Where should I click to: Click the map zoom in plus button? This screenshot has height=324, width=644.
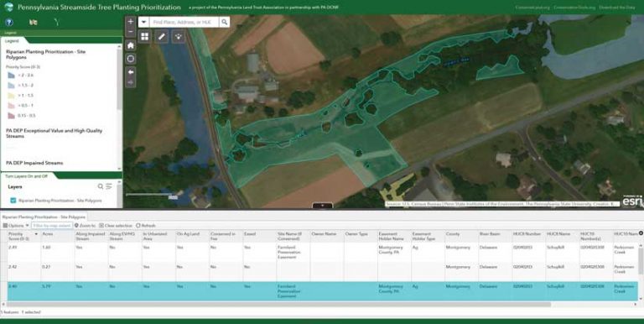pyautogui.click(x=131, y=22)
